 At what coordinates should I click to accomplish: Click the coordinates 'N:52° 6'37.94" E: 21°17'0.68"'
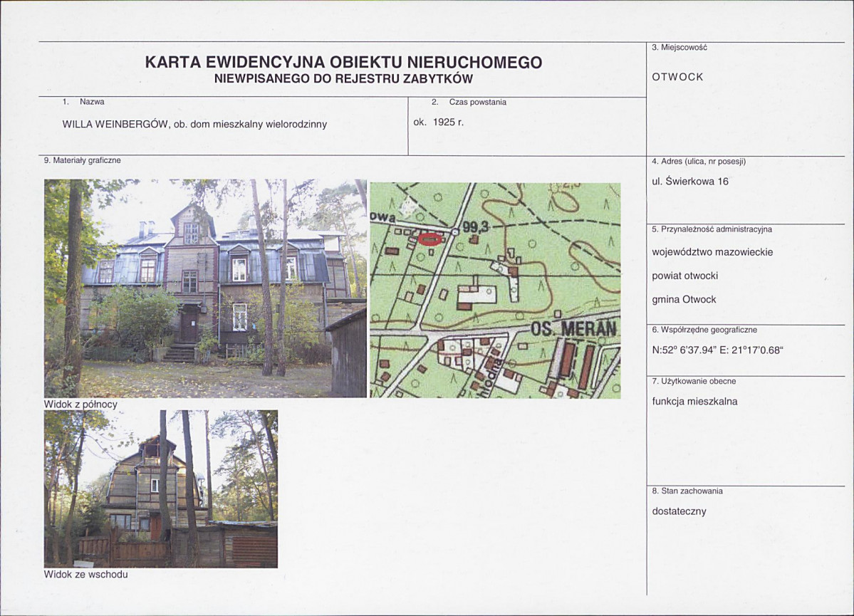pyautogui.click(x=717, y=351)
